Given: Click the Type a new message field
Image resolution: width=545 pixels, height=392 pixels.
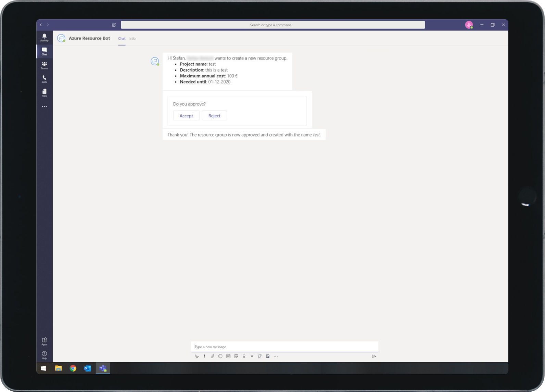Looking at the screenshot, I should click(284, 347).
